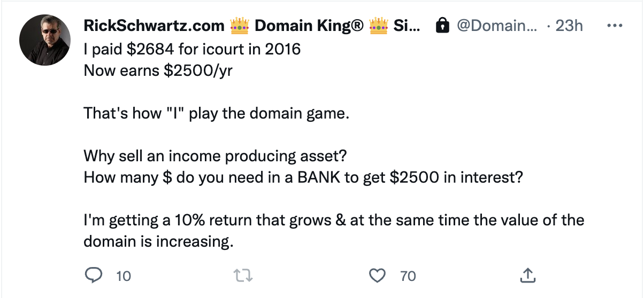Viewport: 644px width, 298px height.
Task: Click the @Domain… username handle
Action: [495, 26]
